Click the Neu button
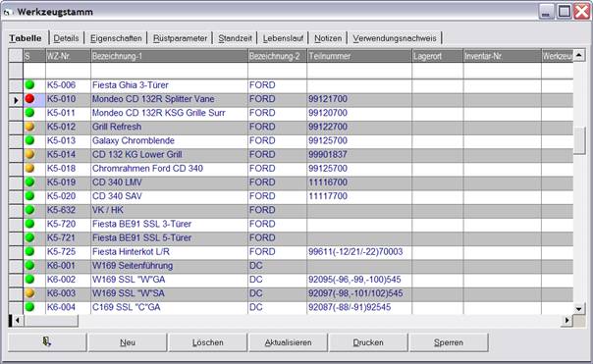The image size is (593, 364). [128, 342]
